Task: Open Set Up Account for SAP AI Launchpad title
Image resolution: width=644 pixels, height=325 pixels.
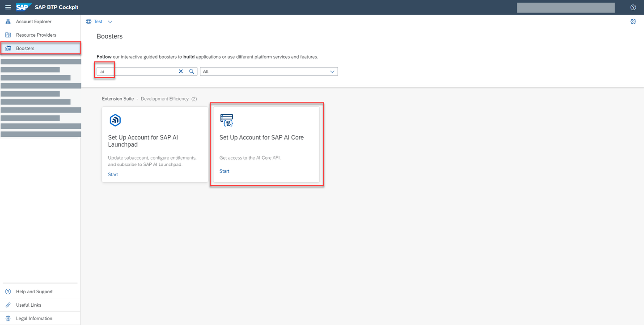Action: (143, 141)
